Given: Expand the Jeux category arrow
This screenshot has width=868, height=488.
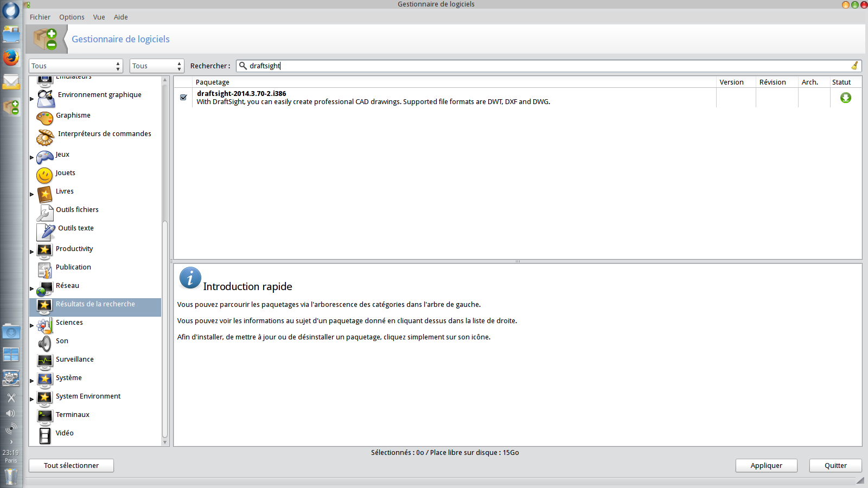Looking at the screenshot, I should click(x=31, y=157).
